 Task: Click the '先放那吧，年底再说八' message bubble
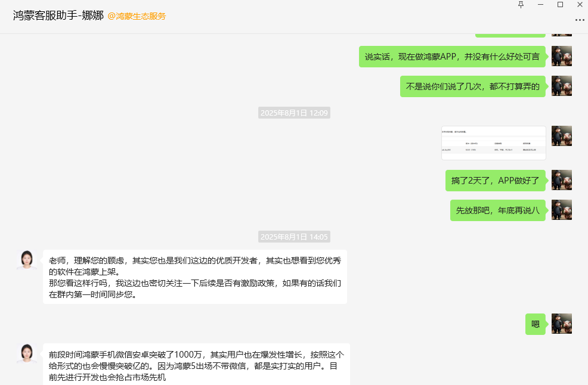pyautogui.click(x=497, y=210)
